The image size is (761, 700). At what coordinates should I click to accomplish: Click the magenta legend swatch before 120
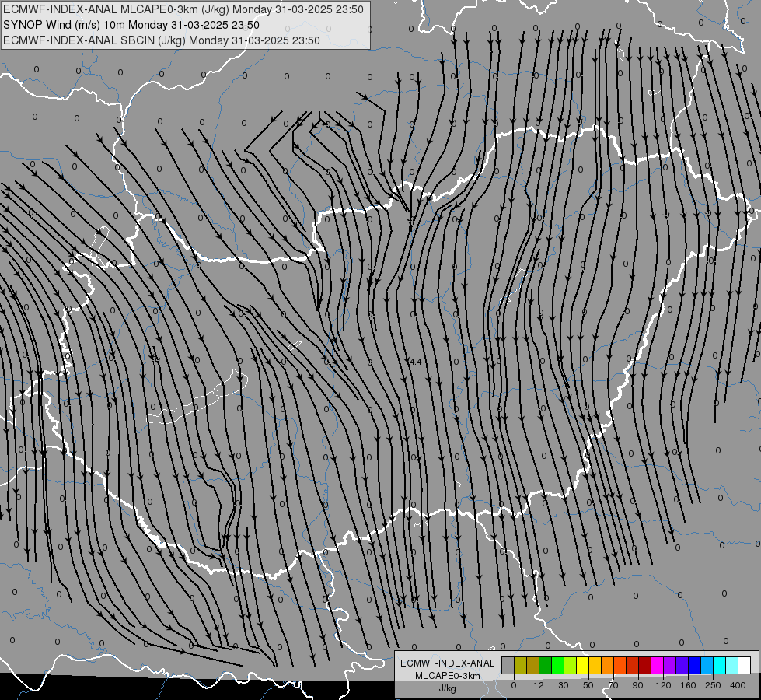pyautogui.click(x=657, y=666)
